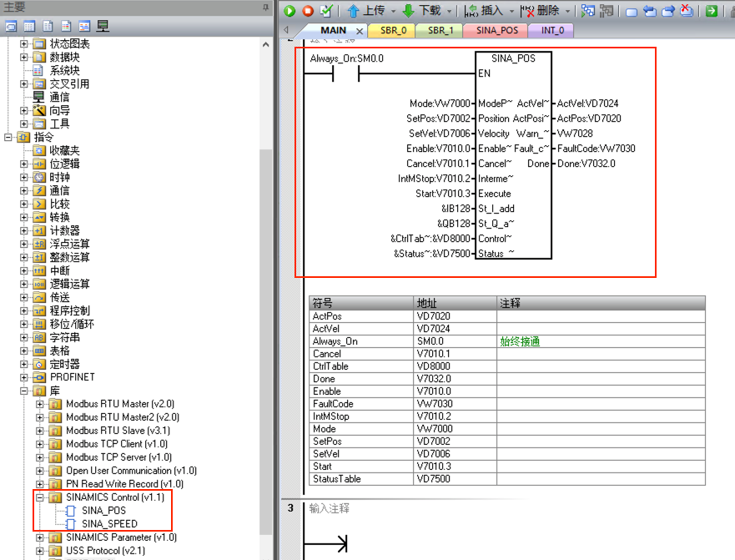Click the Upload (上传) button
Screen dimensions: 735x560
point(366,11)
